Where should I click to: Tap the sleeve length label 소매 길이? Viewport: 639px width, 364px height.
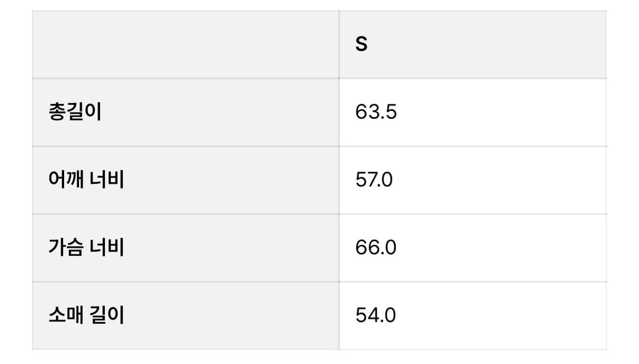(x=86, y=315)
